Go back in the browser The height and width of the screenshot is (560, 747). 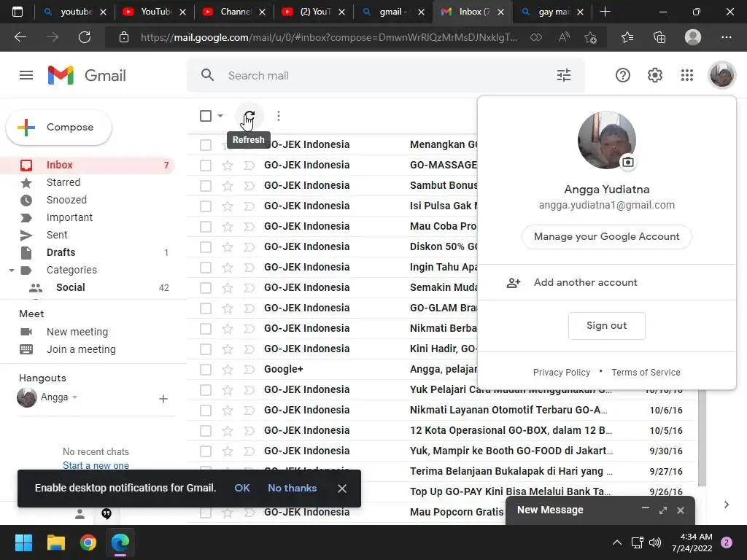tap(20, 37)
